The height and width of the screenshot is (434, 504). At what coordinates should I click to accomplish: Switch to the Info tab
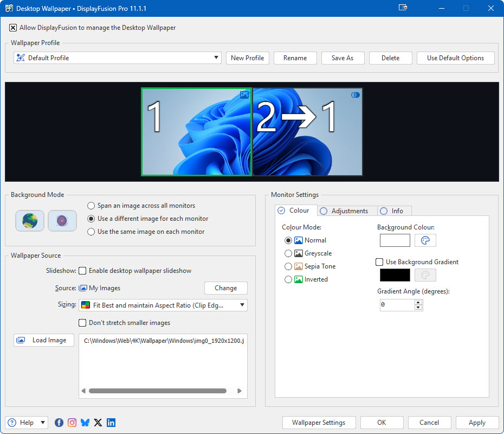[x=392, y=211]
